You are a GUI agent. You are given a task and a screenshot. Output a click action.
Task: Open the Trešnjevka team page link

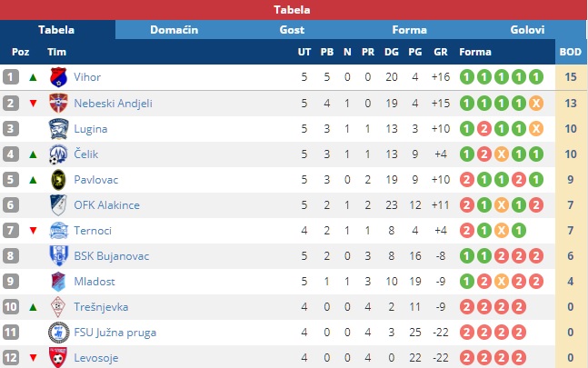click(101, 307)
